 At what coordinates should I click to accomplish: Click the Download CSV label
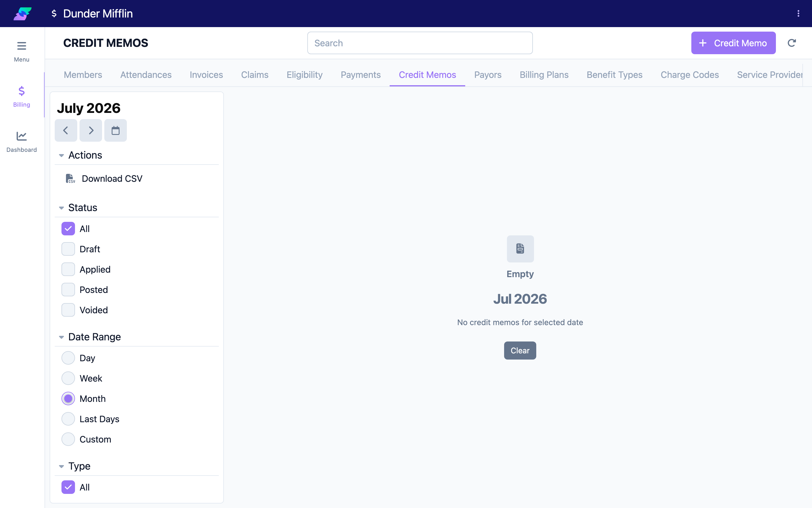[x=112, y=178]
